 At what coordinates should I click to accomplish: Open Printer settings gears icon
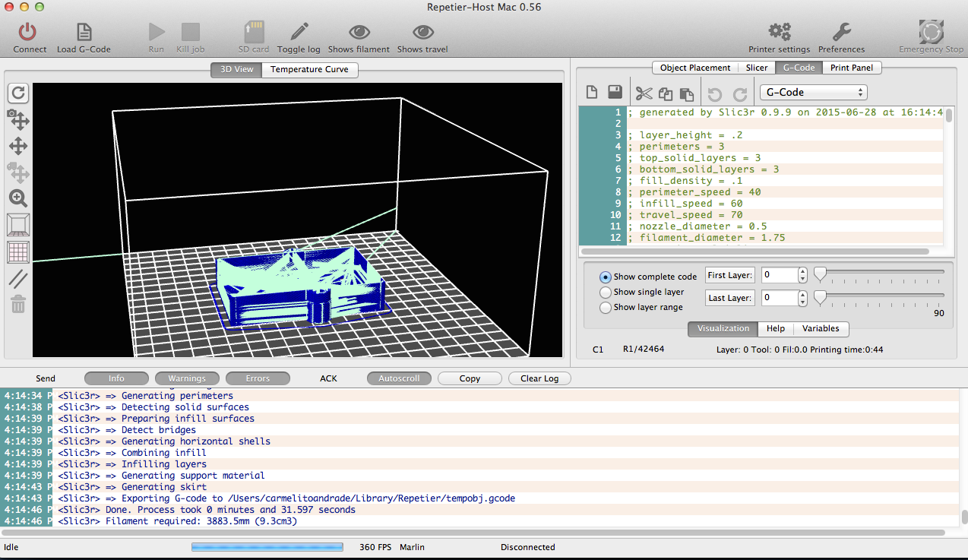pos(779,32)
